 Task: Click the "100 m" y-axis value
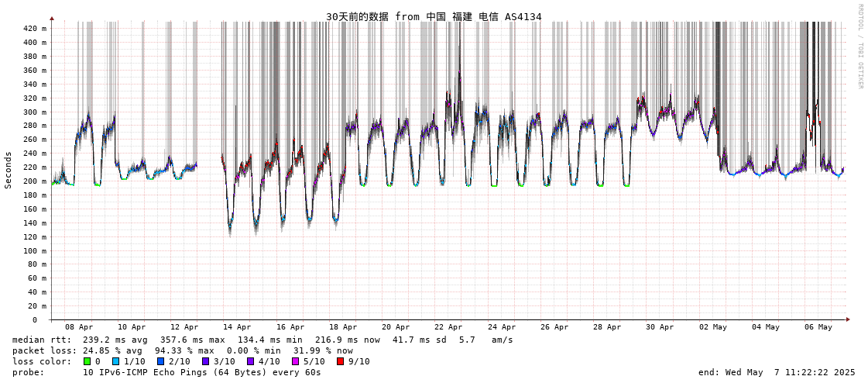coord(36,250)
